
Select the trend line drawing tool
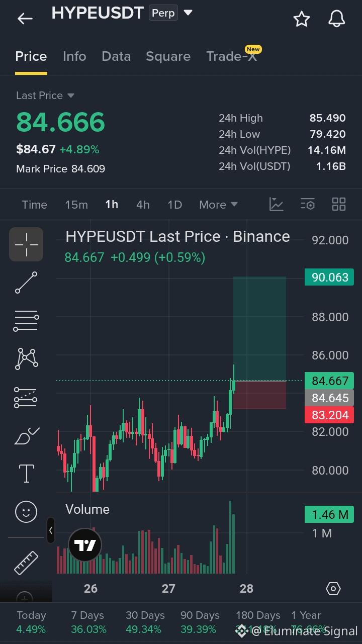coord(26,282)
